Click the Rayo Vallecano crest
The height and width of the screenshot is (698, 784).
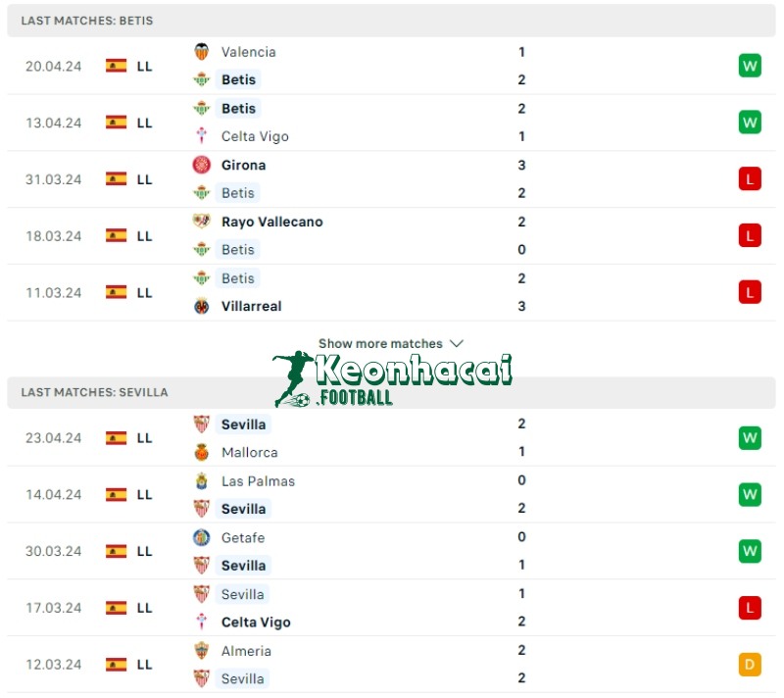pyautogui.click(x=203, y=222)
